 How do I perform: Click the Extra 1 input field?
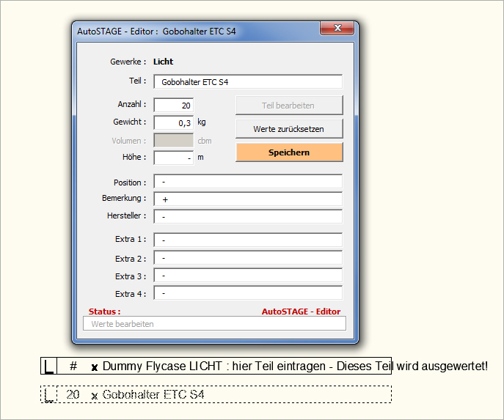coord(247,240)
